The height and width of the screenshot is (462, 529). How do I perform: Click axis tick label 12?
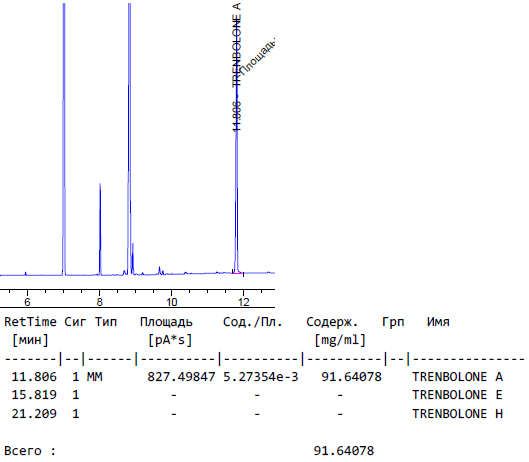(244, 302)
